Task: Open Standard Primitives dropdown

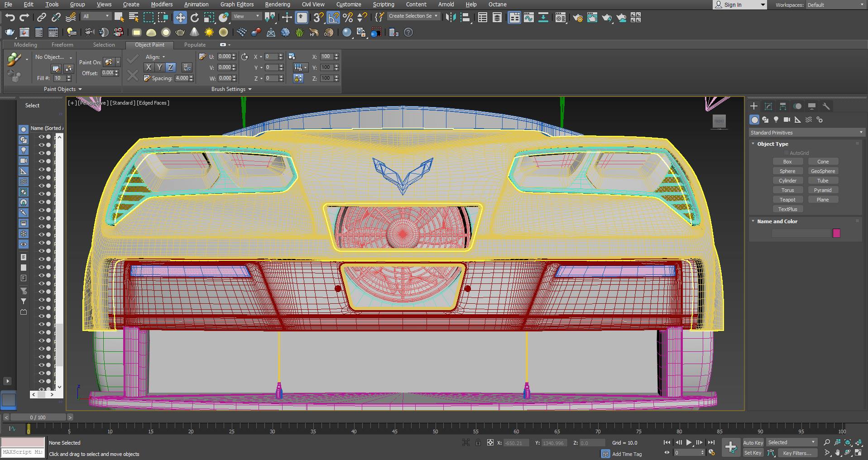Action: [806, 133]
